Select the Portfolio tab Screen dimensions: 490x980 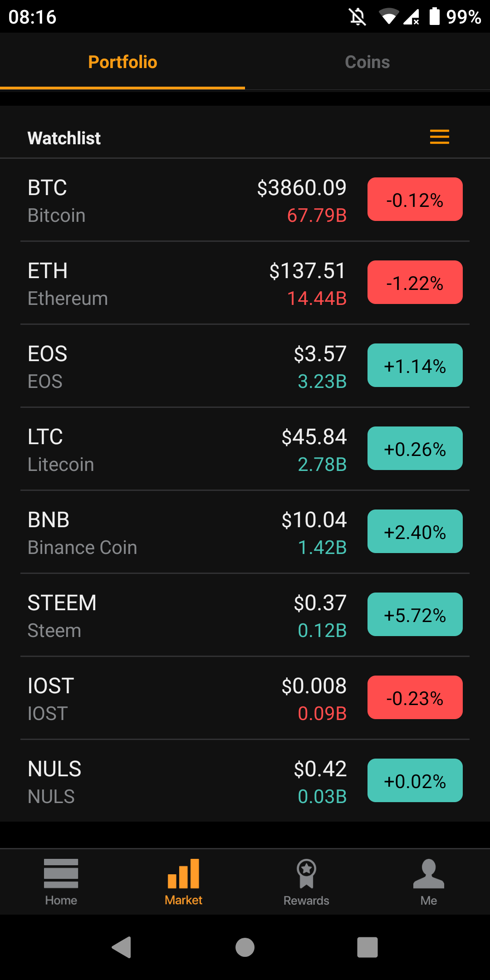tap(122, 62)
